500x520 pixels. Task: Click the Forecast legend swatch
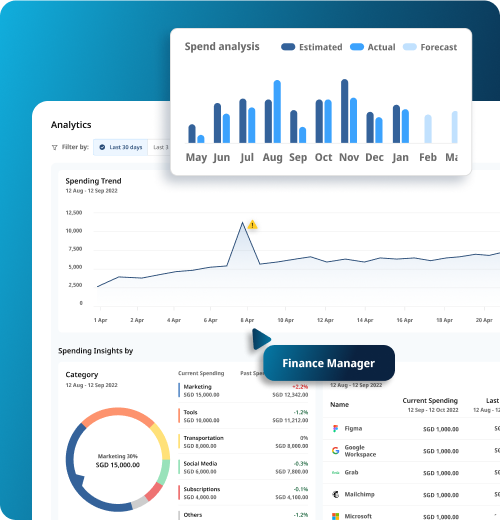pos(410,47)
